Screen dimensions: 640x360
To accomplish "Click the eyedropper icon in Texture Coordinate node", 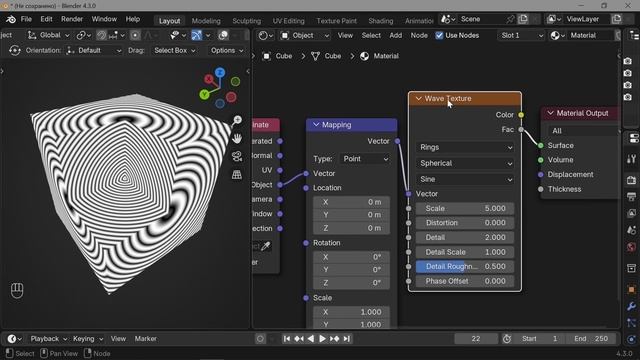I will click(266, 246).
